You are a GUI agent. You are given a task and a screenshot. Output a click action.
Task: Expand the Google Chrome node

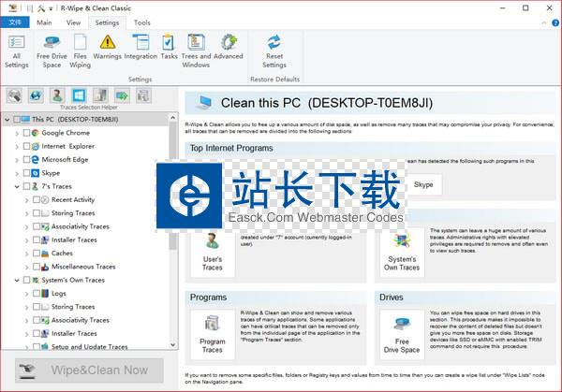pos(17,133)
